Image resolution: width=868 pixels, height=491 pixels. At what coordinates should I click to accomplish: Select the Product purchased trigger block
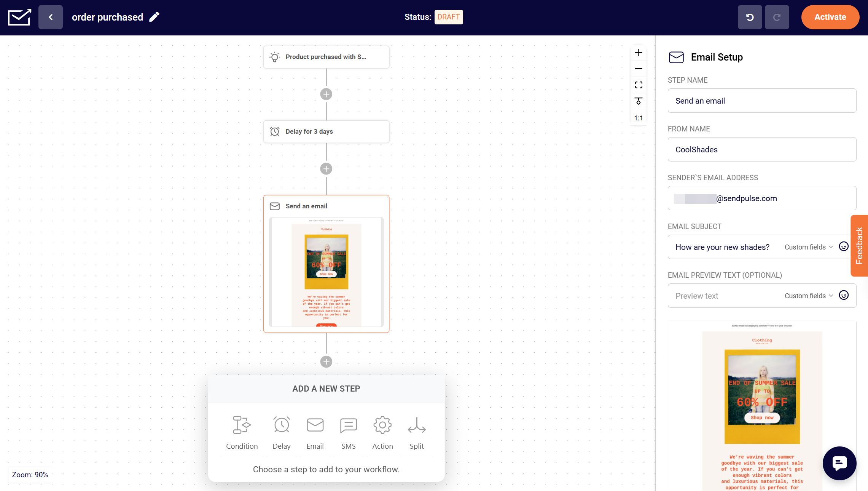pyautogui.click(x=326, y=57)
